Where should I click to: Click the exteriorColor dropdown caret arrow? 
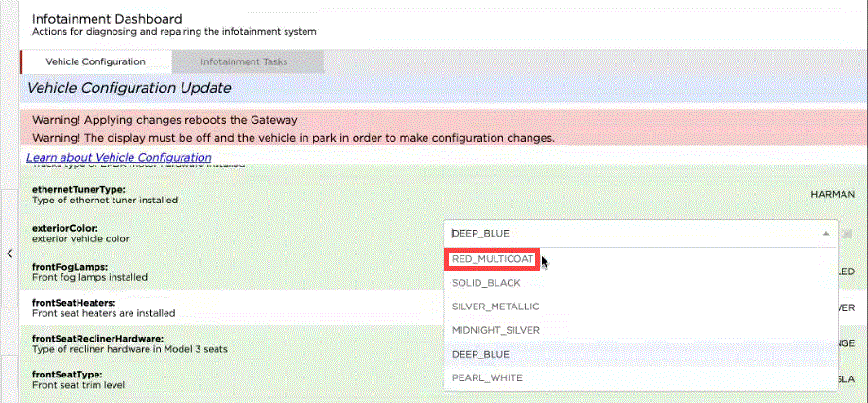pyautogui.click(x=825, y=233)
